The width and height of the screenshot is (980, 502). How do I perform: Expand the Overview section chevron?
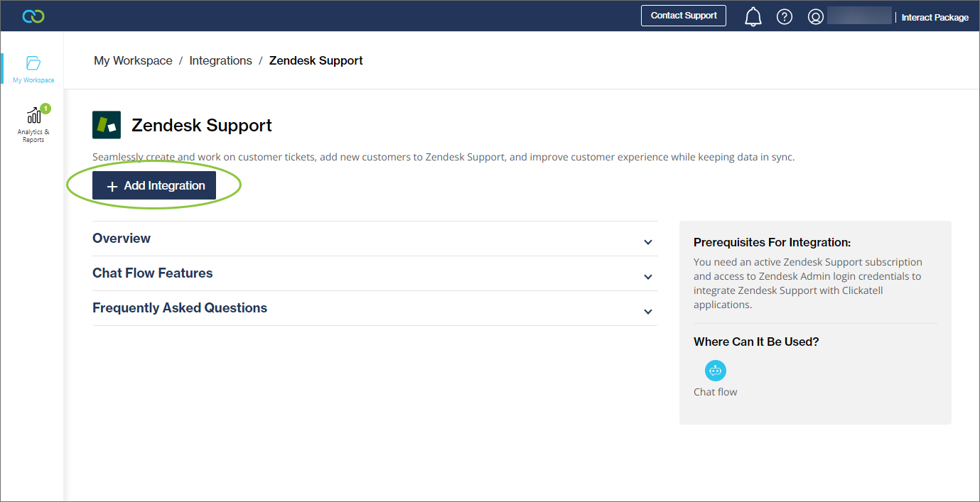click(647, 242)
